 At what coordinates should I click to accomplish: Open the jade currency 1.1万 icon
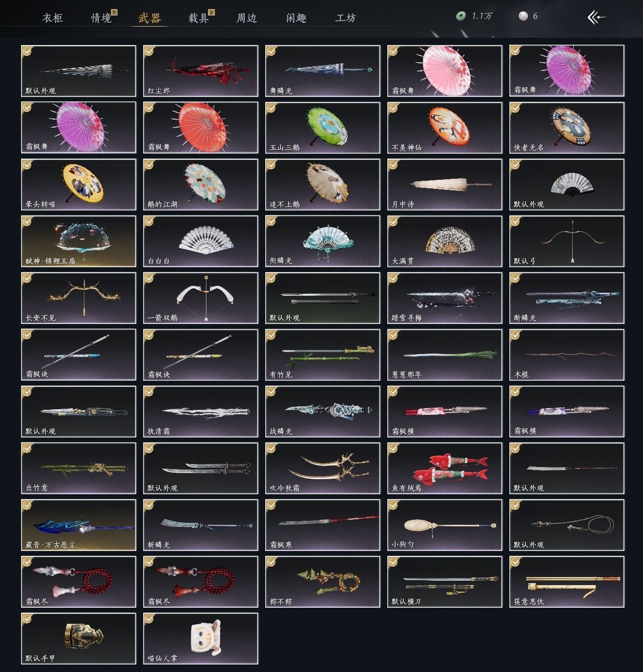461,16
